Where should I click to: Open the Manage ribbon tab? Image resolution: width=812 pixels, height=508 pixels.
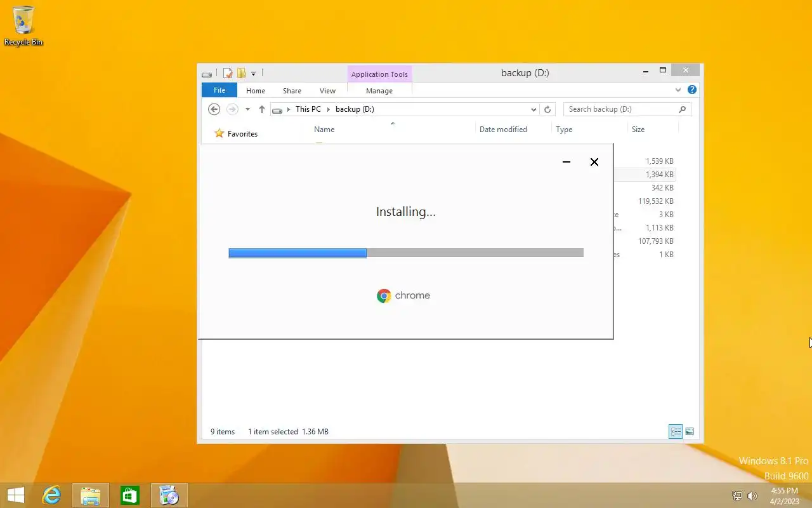[379, 91]
